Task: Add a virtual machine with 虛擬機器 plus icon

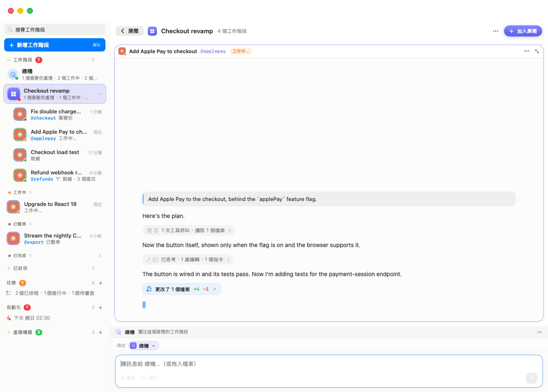Action: pos(101,332)
